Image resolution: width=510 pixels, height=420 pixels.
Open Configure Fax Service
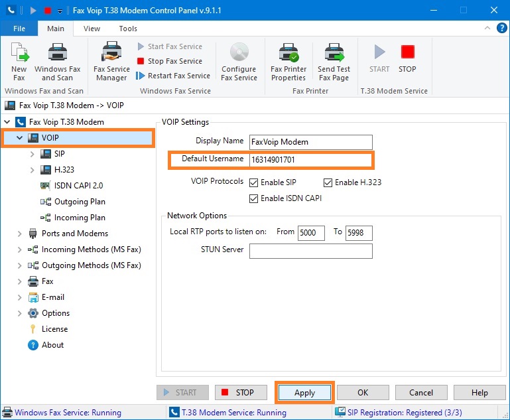pyautogui.click(x=239, y=62)
